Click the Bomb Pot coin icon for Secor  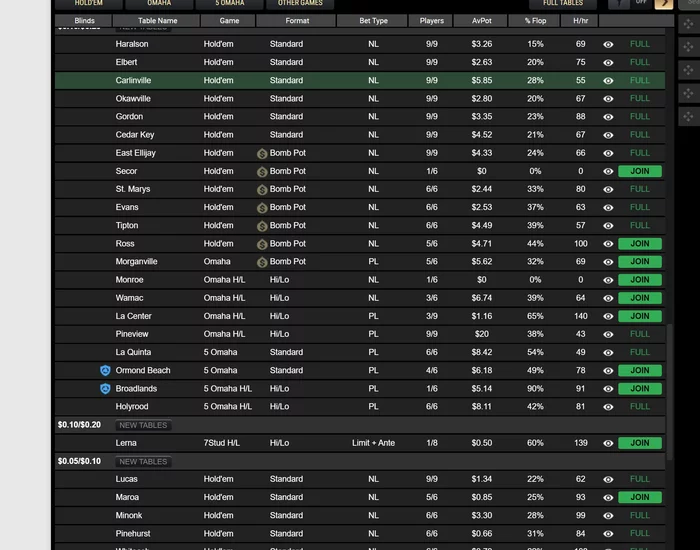tap(262, 172)
